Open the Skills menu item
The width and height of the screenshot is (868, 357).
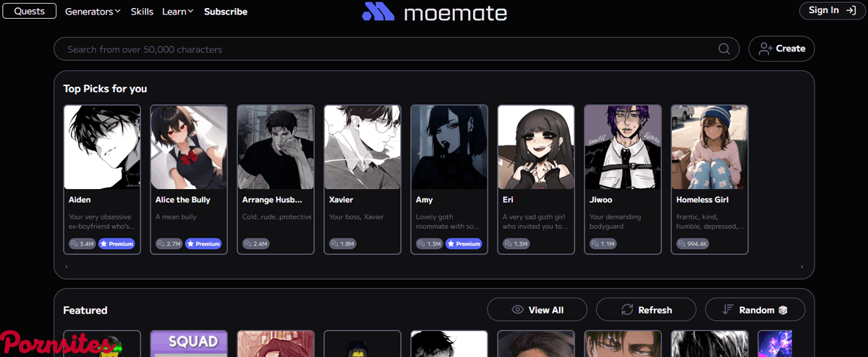[x=142, y=12]
